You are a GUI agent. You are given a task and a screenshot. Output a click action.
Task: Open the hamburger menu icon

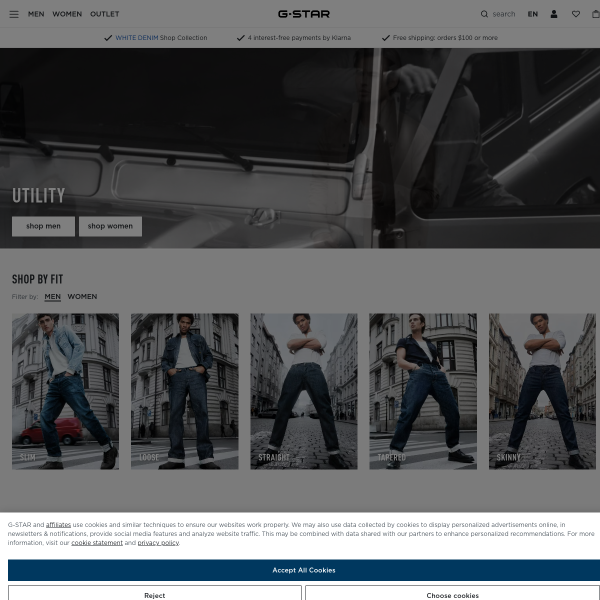pos(14,14)
